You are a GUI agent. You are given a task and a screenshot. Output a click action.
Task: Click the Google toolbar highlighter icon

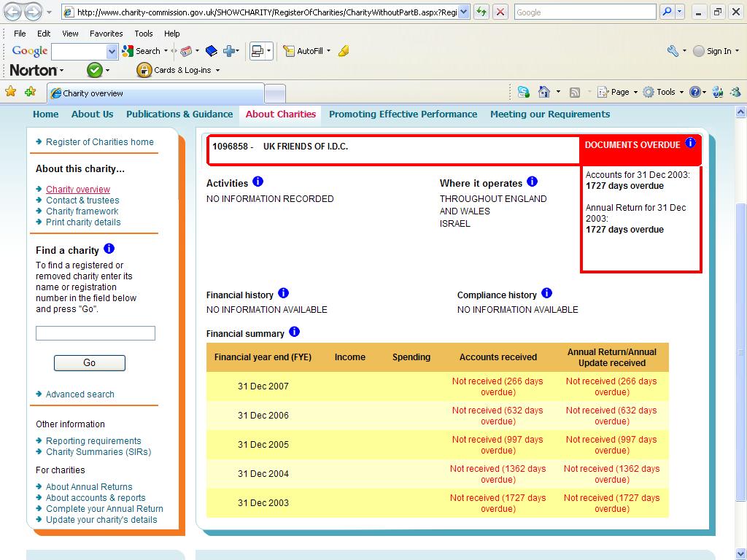344,51
